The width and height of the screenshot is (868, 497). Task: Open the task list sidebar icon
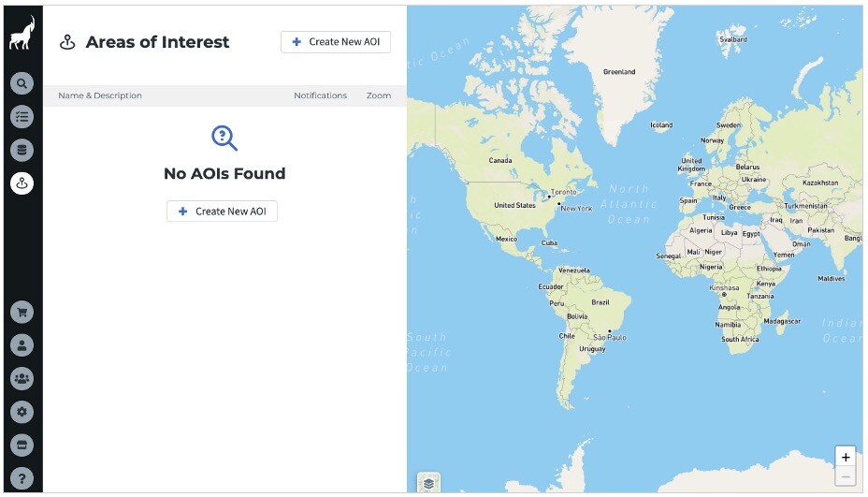click(x=22, y=117)
